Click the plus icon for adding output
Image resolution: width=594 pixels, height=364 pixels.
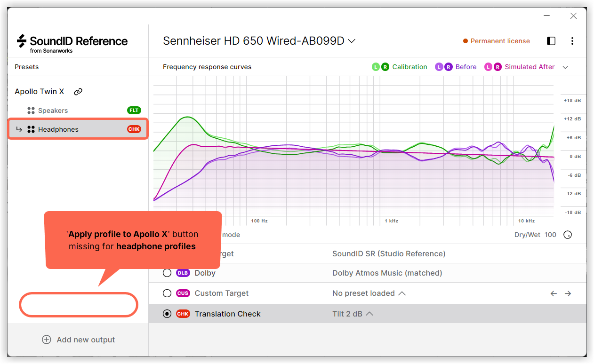tap(47, 340)
